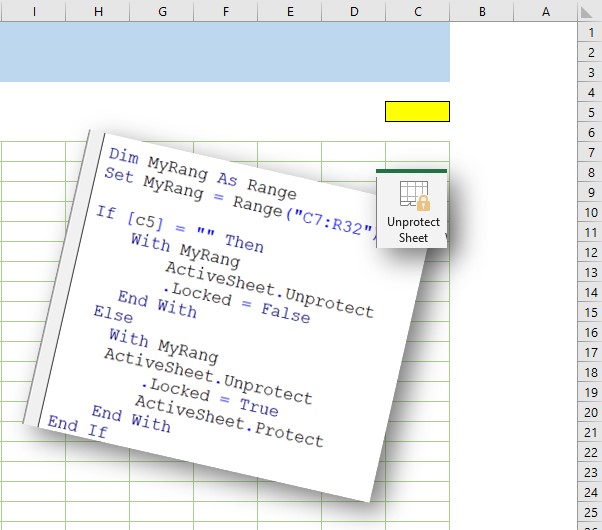
Task: Select the yellow highlighted cell C5
Action: pos(417,111)
